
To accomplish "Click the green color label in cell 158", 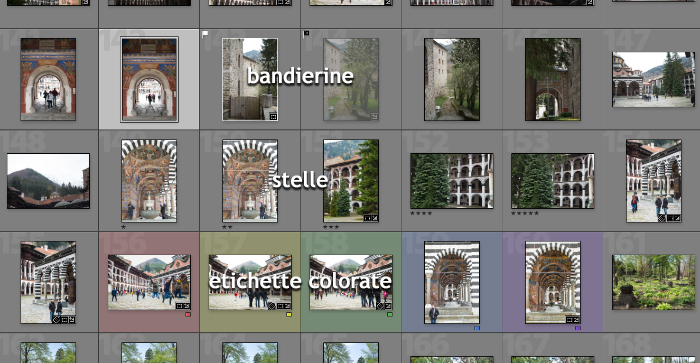I will [x=390, y=315].
